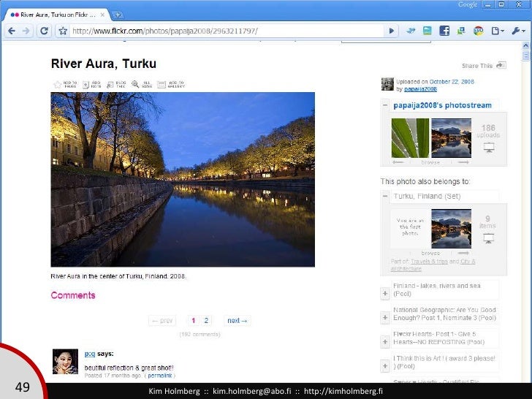Bookmark page with the star icon
Screen dimensions: 532x399
pos(63,31)
